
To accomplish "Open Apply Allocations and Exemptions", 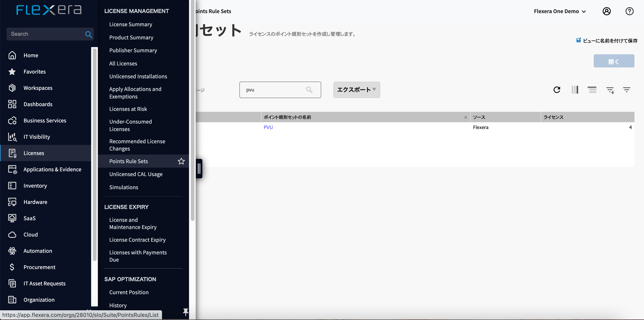I will point(135,93).
